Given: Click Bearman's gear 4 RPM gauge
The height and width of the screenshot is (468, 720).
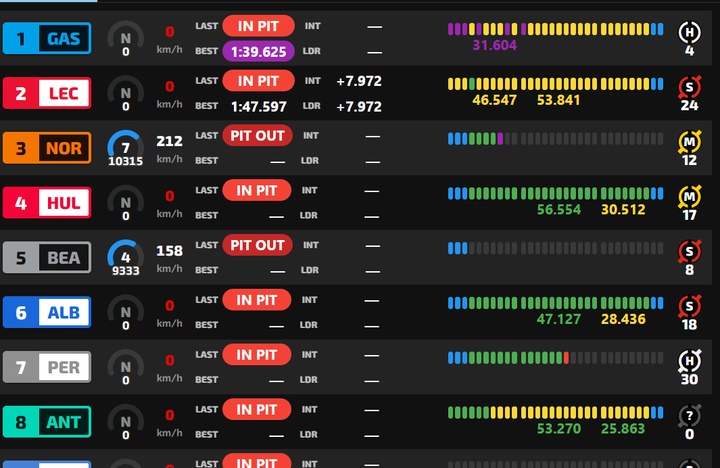Looking at the screenshot, I should coord(125,257).
